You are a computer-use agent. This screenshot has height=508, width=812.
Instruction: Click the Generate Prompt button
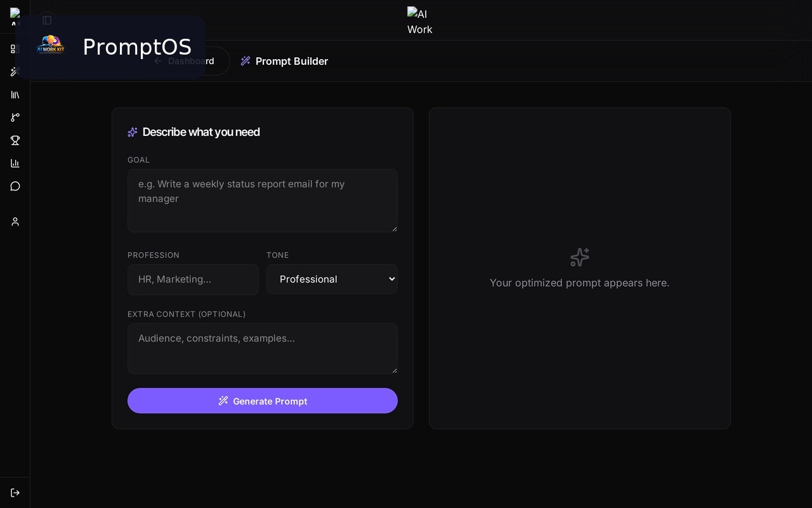263,401
